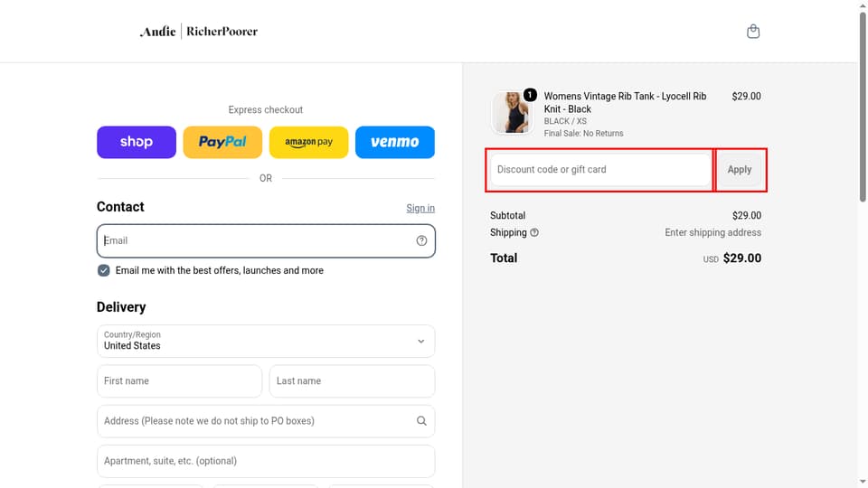Click the 'Enter shipping address' text
The width and height of the screenshot is (868, 488).
[713, 233]
